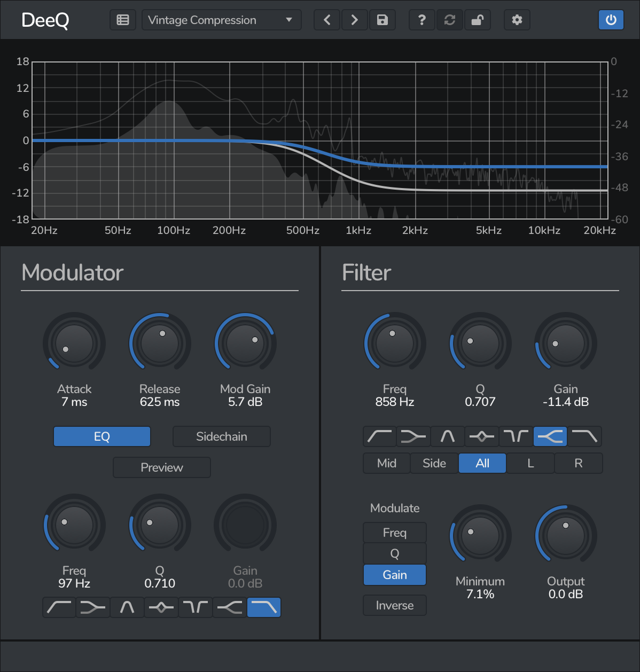
Task: Choose Filter low-pass shape icon
Action: pos(584,436)
